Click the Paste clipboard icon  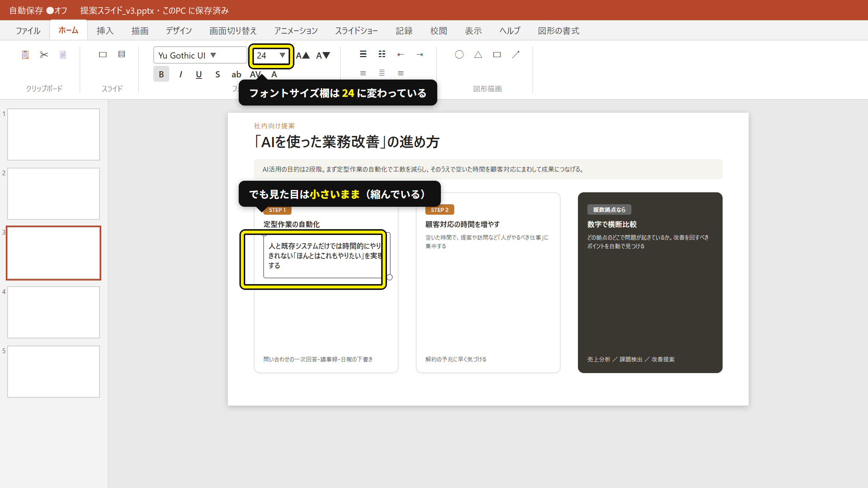pyautogui.click(x=25, y=55)
